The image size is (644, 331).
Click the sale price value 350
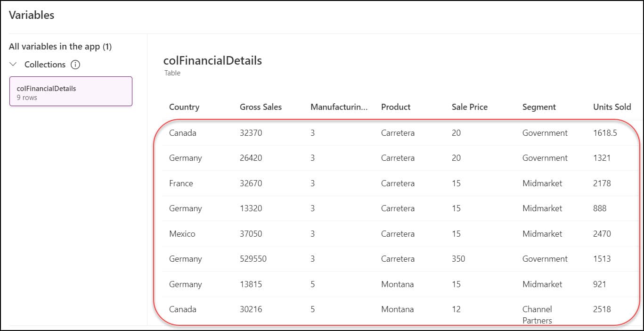click(458, 259)
